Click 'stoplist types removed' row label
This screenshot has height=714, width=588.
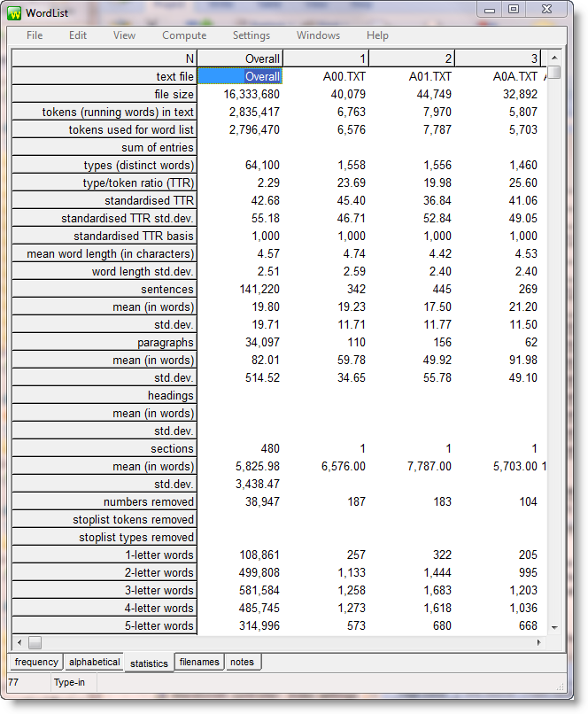click(x=104, y=538)
